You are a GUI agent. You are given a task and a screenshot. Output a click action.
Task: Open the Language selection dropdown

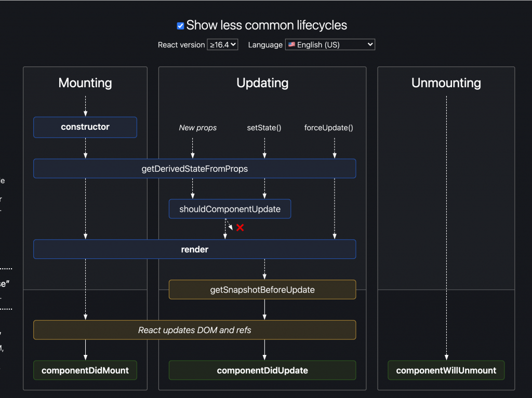click(330, 45)
